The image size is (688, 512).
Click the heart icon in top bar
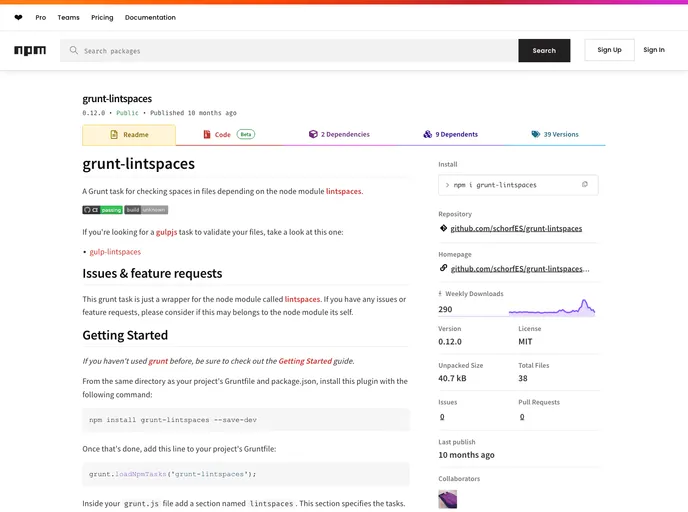(18, 18)
